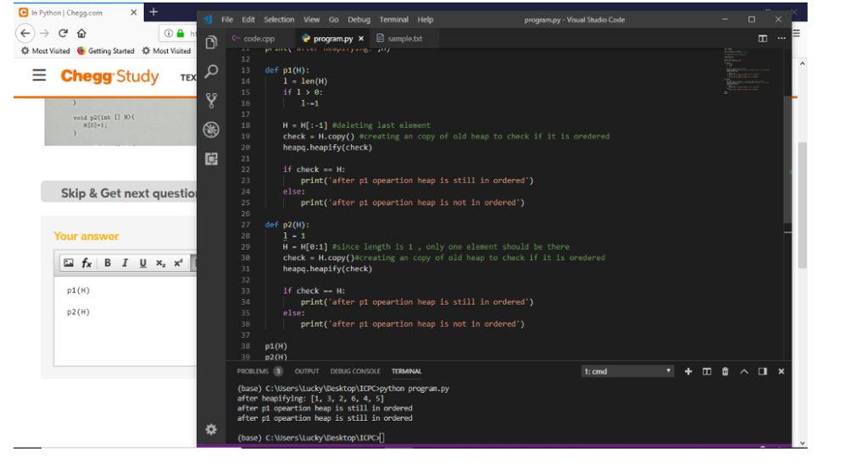The height and width of the screenshot is (470, 868).
Task: Open Firefox site information icon
Action: (x=168, y=33)
